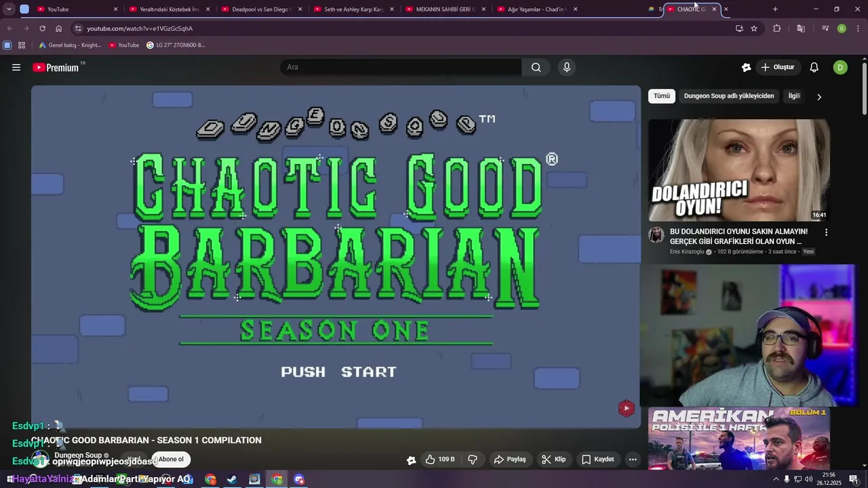Click the browser home button
Screen dimensions: 868x488
(x=58, y=28)
